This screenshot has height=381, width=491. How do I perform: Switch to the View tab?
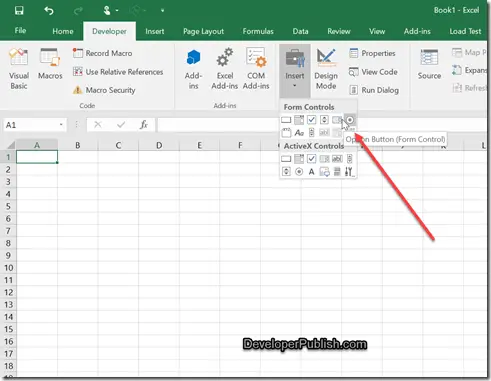[x=377, y=31]
